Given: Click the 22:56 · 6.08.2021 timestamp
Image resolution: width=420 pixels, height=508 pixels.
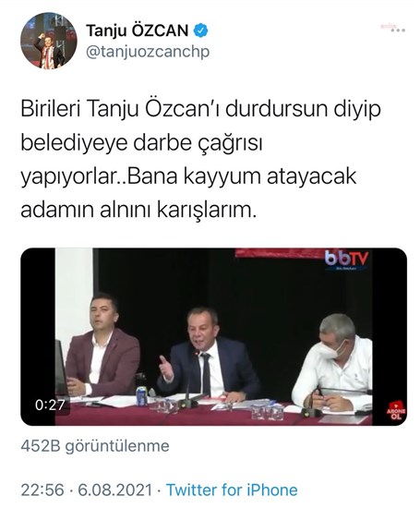Looking at the screenshot, I should (x=87, y=490).
